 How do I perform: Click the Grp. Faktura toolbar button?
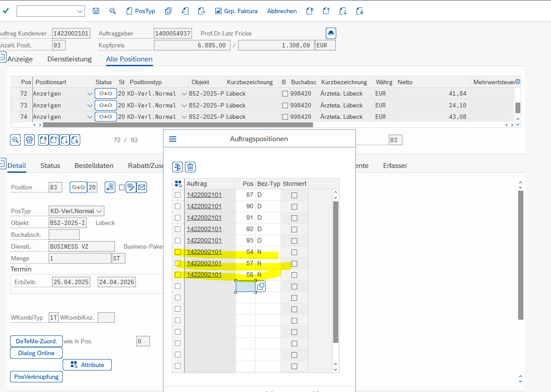click(236, 11)
